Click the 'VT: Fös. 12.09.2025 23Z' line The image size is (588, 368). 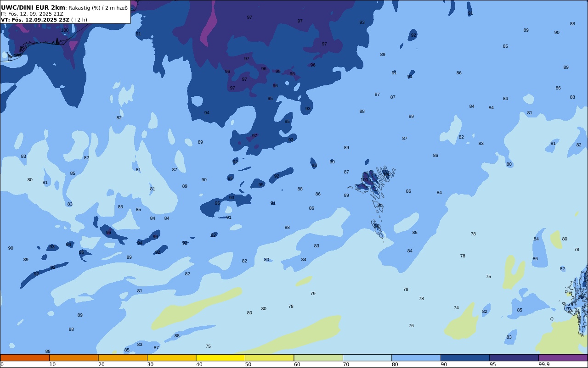pyautogui.click(x=35, y=20)
